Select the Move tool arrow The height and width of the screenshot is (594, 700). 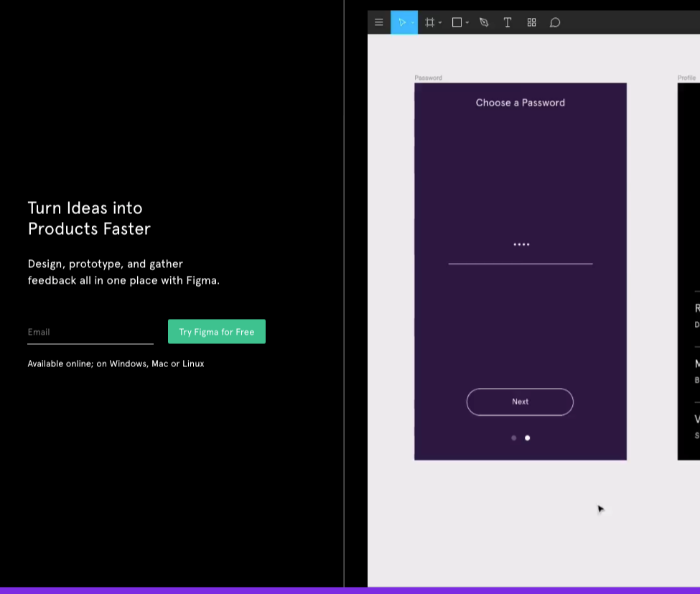coord(401,22)
